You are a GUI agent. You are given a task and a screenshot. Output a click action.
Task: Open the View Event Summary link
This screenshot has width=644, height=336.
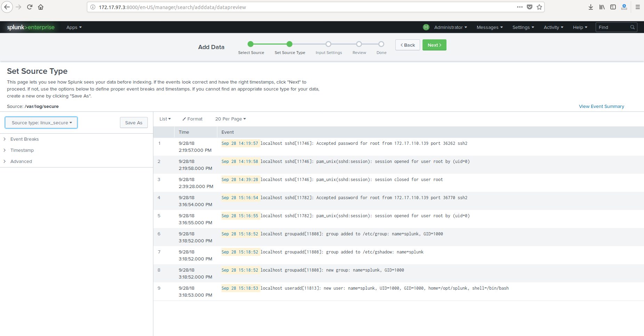[x=601, y=106]
